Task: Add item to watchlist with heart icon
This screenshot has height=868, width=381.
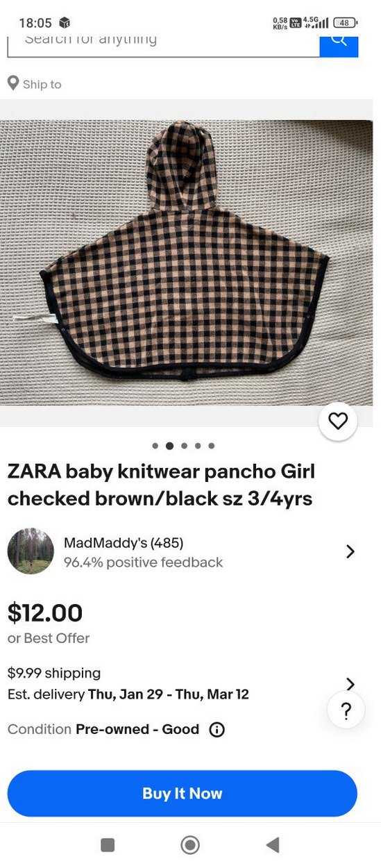Action: (x=338, y=421)
